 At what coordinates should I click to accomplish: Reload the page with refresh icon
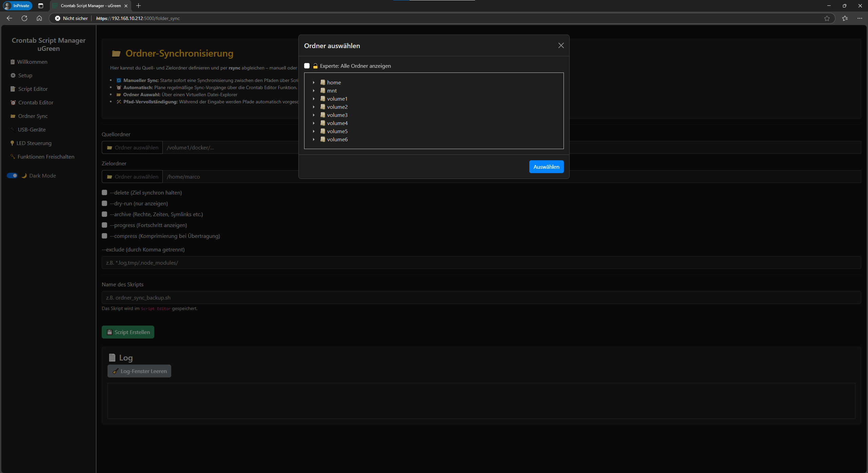[x=24, y=18]
